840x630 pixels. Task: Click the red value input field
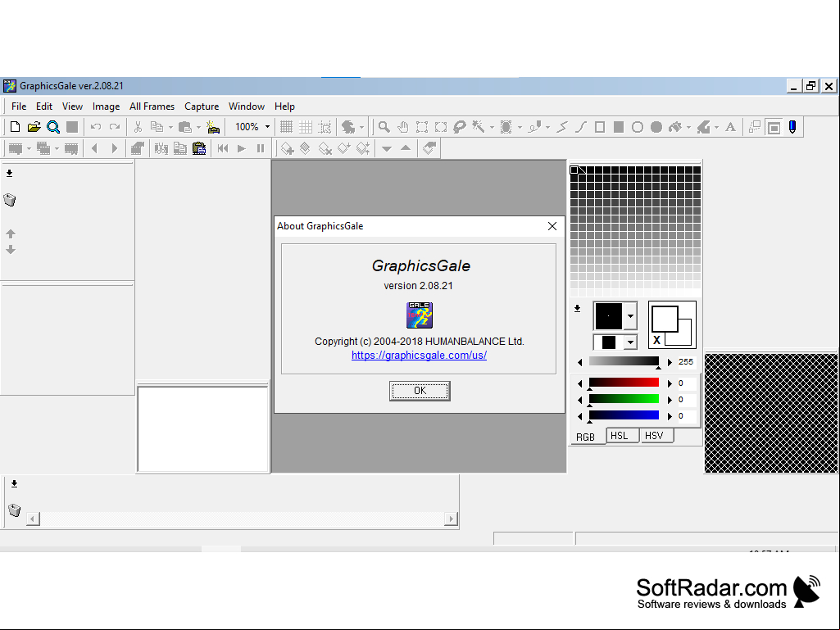click(x=687, y=383)
